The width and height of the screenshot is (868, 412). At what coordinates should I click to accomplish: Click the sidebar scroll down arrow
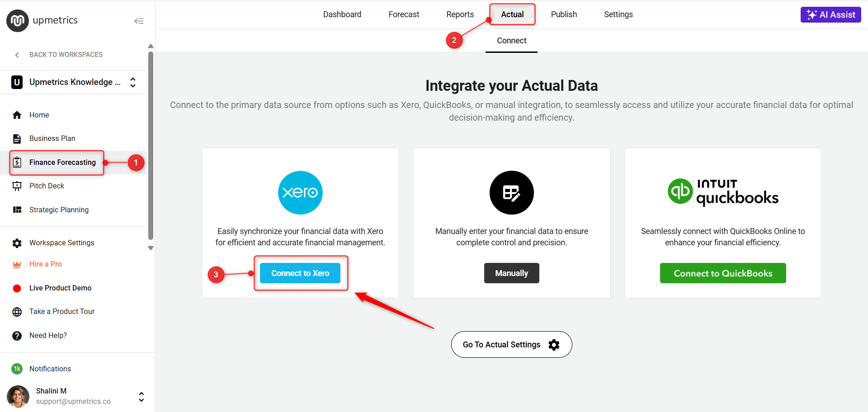(x=151, y=248)
